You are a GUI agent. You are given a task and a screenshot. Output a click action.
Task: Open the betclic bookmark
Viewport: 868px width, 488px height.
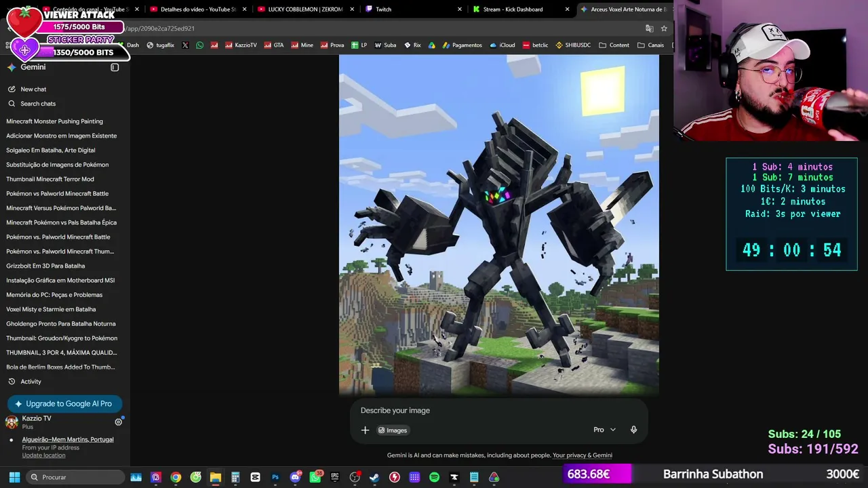click(535, 45)
